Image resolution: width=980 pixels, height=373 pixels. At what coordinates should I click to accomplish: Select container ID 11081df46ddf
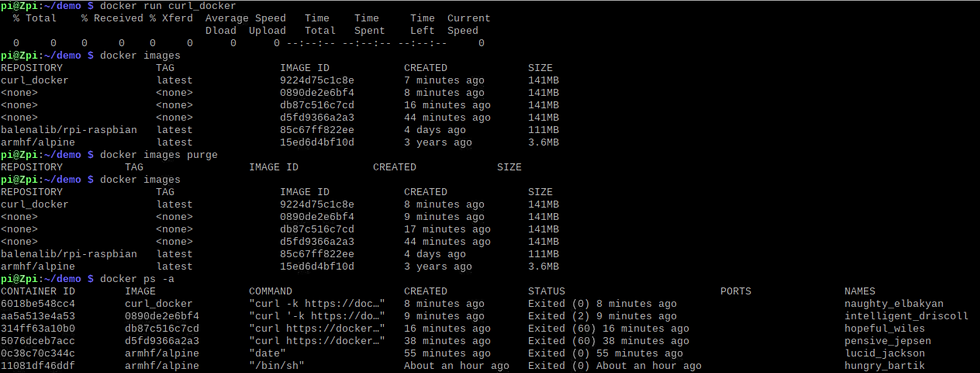(38, 366)
